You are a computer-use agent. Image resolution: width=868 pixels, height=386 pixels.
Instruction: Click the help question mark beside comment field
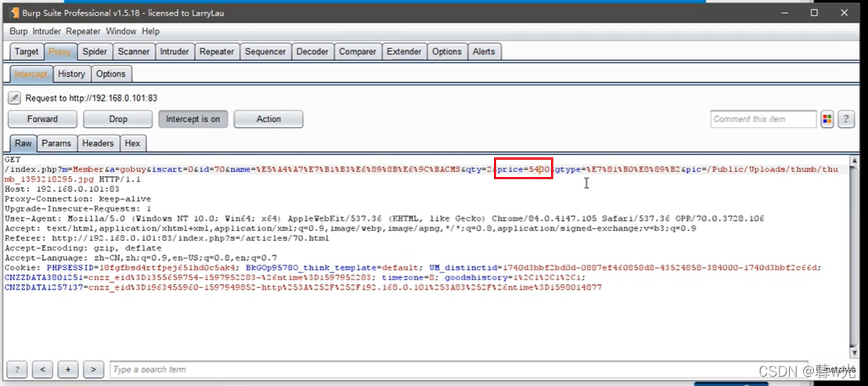coord(846,119)
